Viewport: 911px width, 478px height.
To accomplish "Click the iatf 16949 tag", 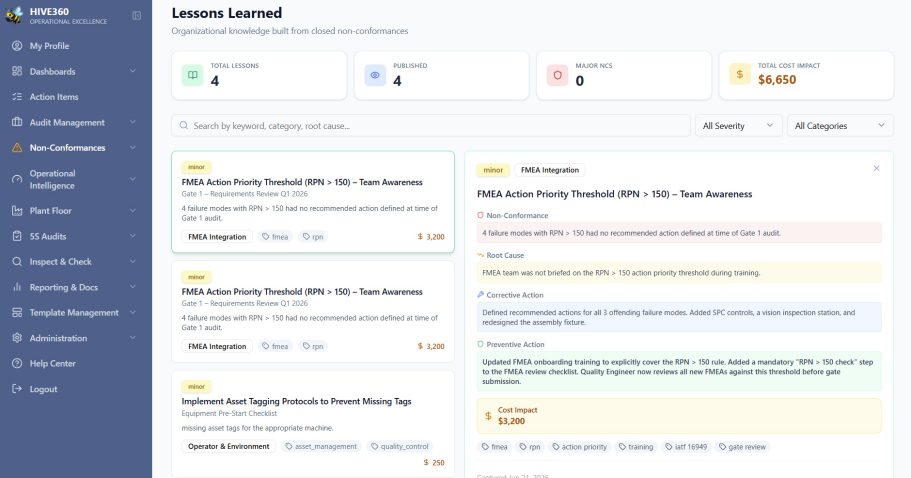I will point(686,447).
